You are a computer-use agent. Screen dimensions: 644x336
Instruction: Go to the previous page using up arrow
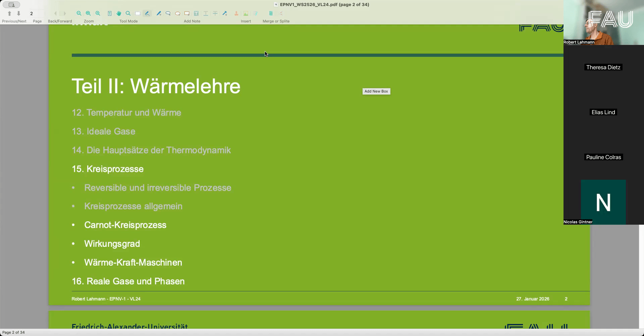point(9,13)
